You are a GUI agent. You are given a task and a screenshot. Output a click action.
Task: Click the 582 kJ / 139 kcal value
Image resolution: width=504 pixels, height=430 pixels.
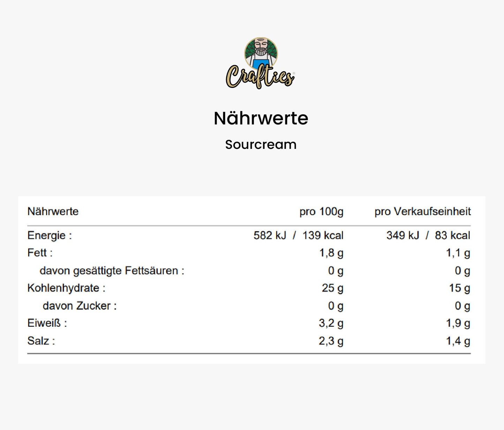(x=298, y=235)
